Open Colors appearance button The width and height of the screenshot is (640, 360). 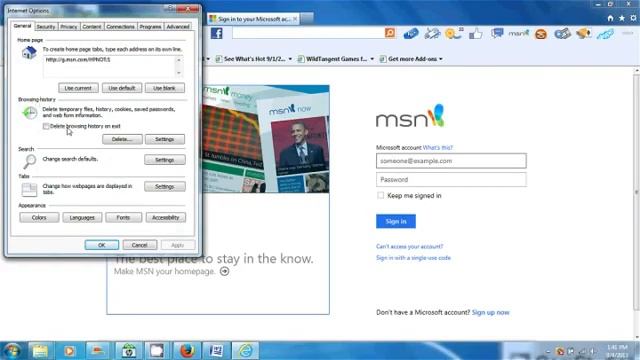[x=39, y=218]
